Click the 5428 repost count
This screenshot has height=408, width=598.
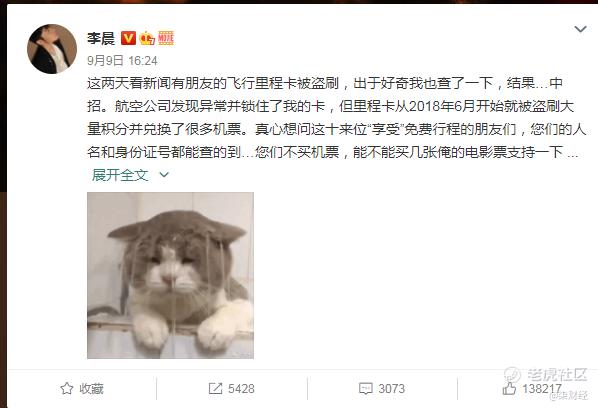click(x=241, y=389)
